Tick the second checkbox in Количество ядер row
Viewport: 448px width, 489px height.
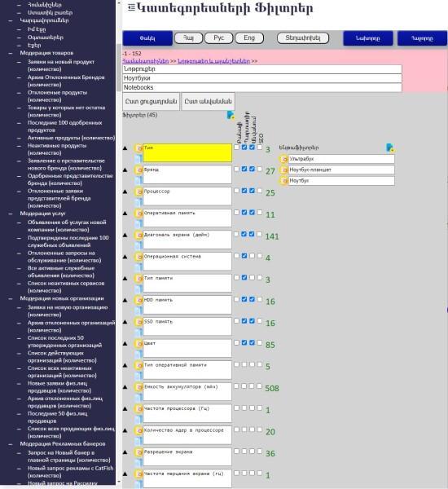click(244, 430)
